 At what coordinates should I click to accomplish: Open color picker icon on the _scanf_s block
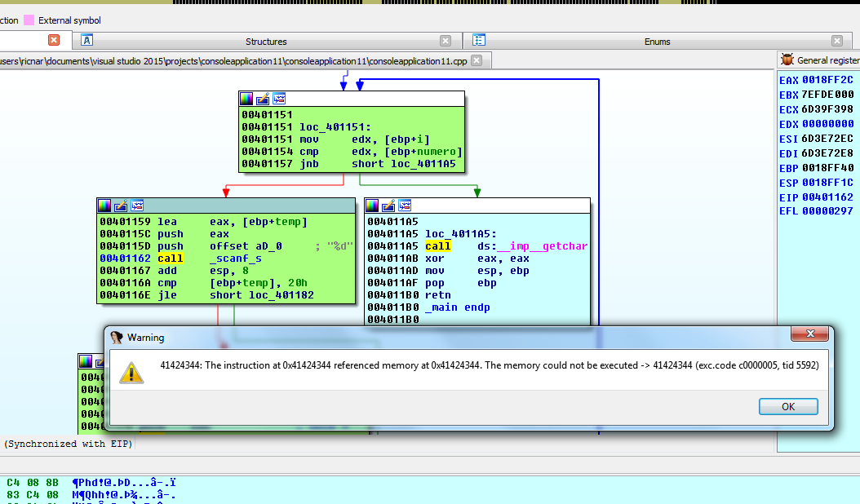[104, 206]
